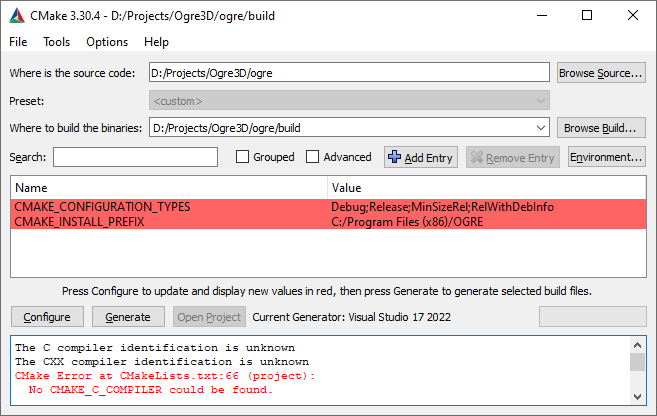
Task: Click the output log scroll up arrow
Action: (637, 345)
